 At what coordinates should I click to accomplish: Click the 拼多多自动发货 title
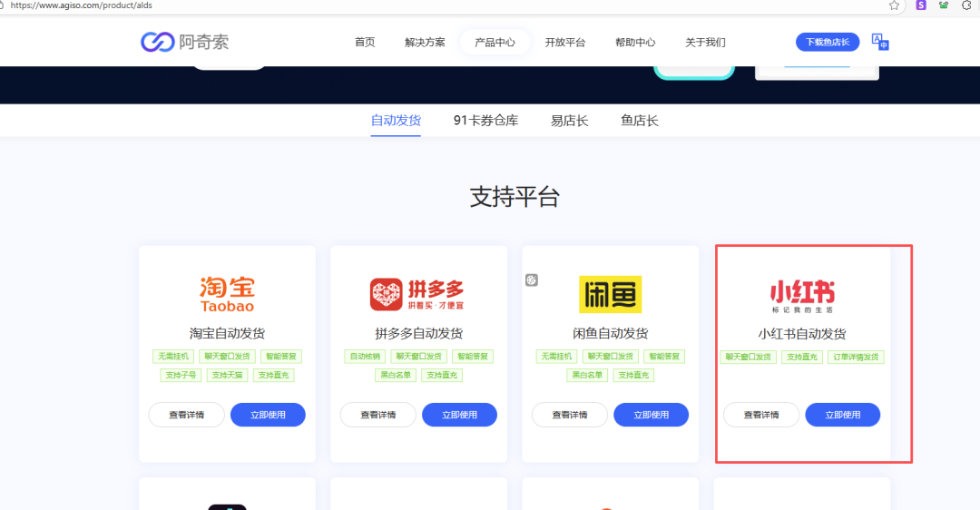click(418, 333)
